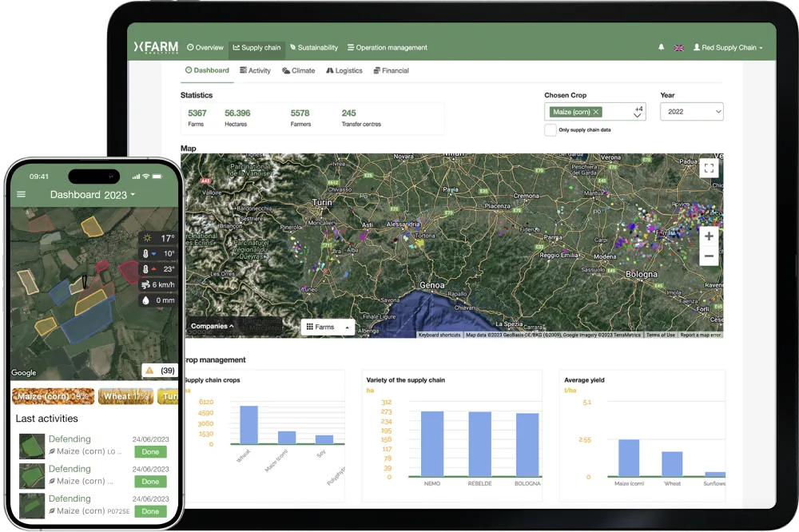Click the REBELDE variety bar
Viewport: 799px width, 532px height.
479,444
